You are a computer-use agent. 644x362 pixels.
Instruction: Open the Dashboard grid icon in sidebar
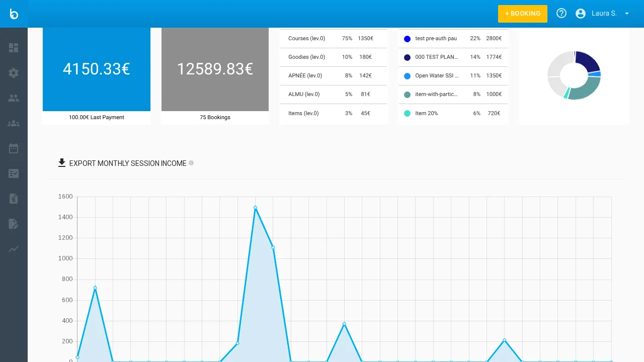(14, 48)
